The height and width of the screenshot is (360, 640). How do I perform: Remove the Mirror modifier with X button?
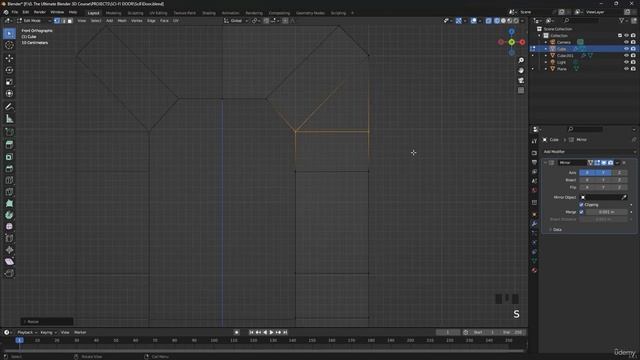[624, 163]
